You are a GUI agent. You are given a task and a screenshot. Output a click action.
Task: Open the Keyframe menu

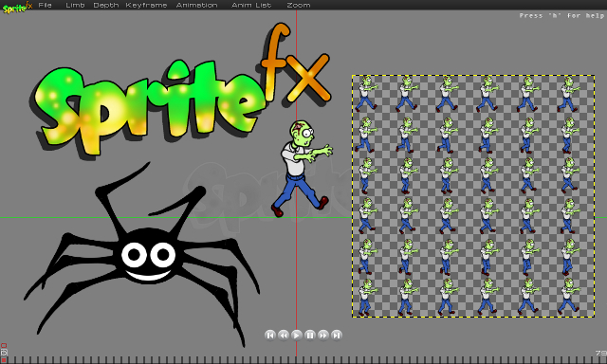click(x=146, y=5)
